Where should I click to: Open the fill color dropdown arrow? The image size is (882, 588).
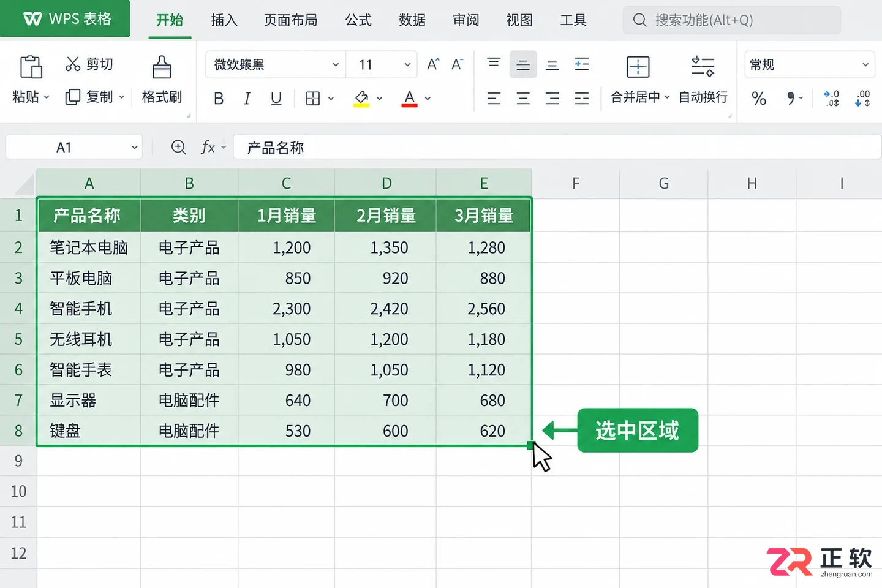(379, 99)
